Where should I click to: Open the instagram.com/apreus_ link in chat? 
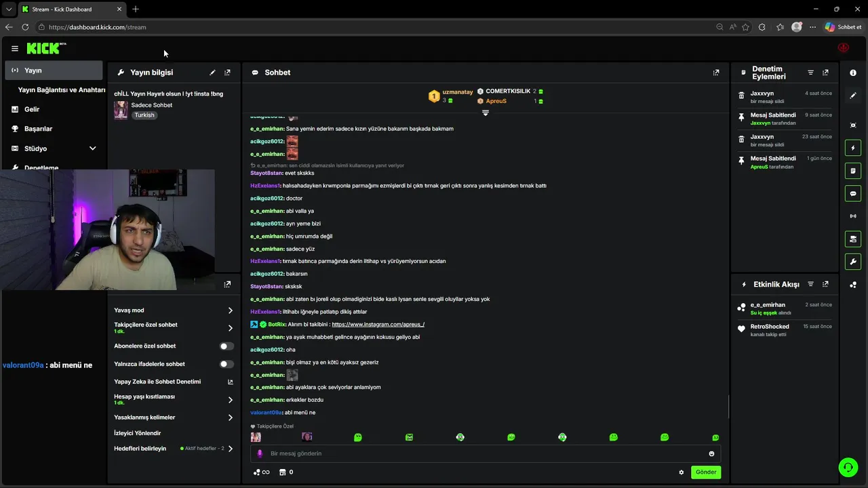pos(378,325)
